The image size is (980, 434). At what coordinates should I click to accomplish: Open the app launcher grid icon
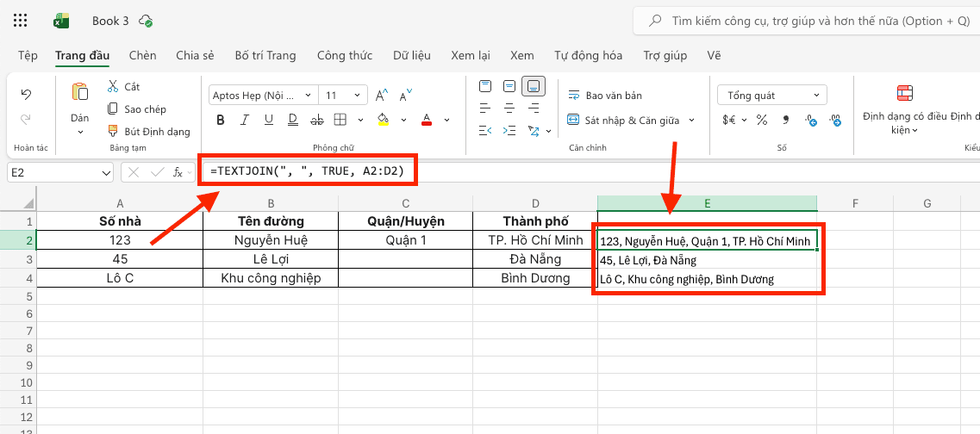point(20,21)
